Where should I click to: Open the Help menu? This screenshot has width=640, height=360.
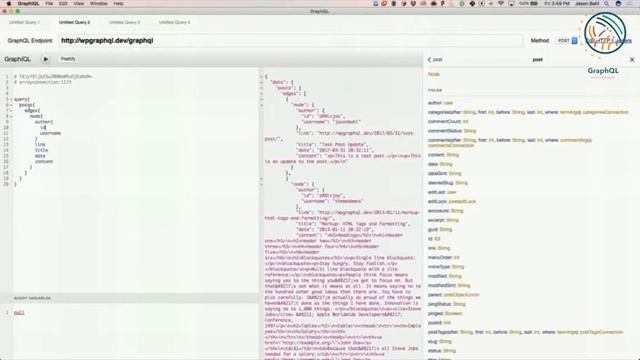(x=118, y=3)
